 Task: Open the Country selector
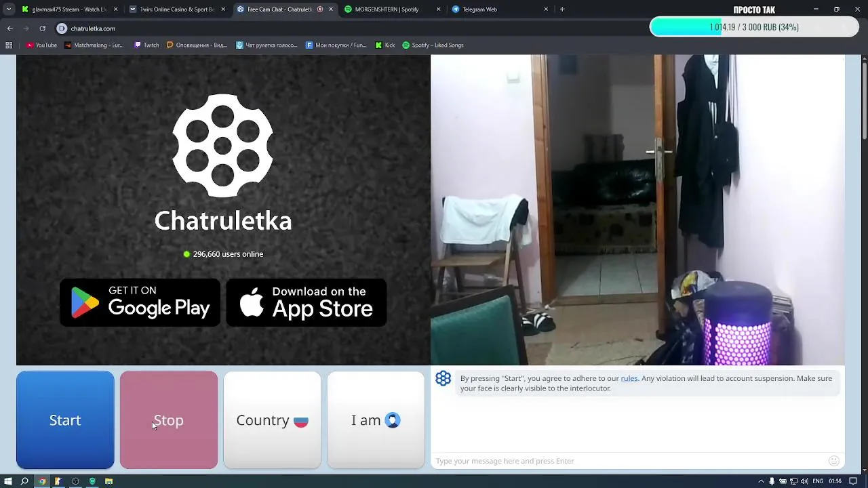click(272, 420)
